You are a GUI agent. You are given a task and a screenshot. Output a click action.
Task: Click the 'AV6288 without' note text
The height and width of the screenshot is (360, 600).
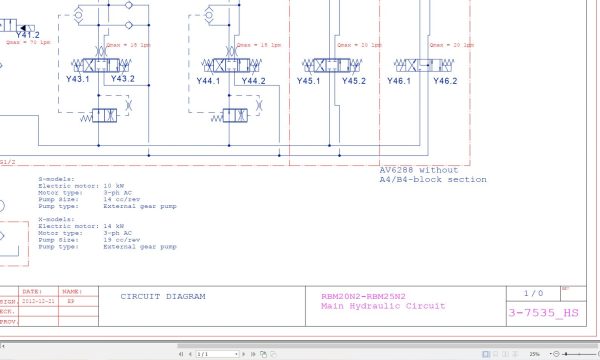click(x=419, y=170)
